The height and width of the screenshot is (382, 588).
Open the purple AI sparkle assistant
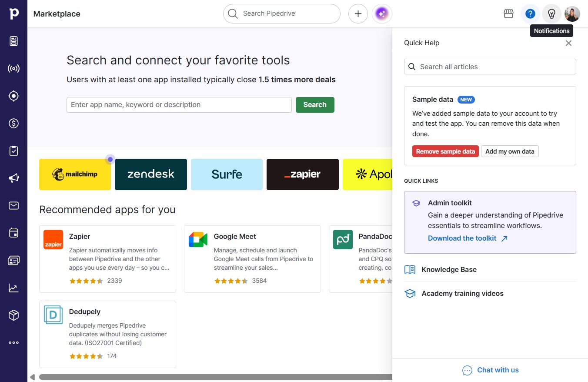click(x=382, y=14)
